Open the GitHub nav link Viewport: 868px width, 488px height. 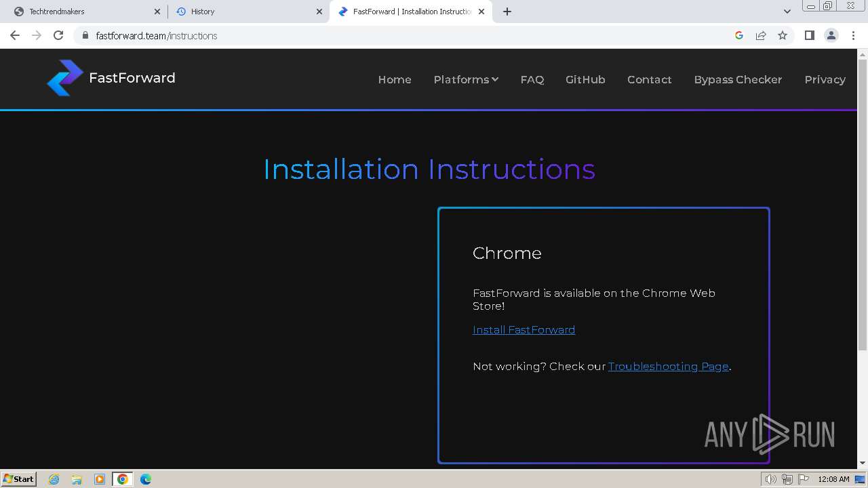click(x=585, y=79)
